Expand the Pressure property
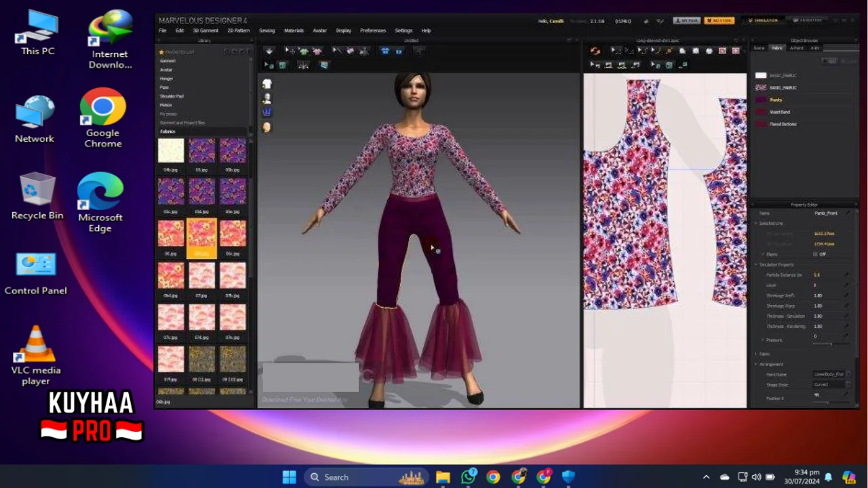This screenshot has height=488, width=868. pyautogui.click(x=763, y=340)
